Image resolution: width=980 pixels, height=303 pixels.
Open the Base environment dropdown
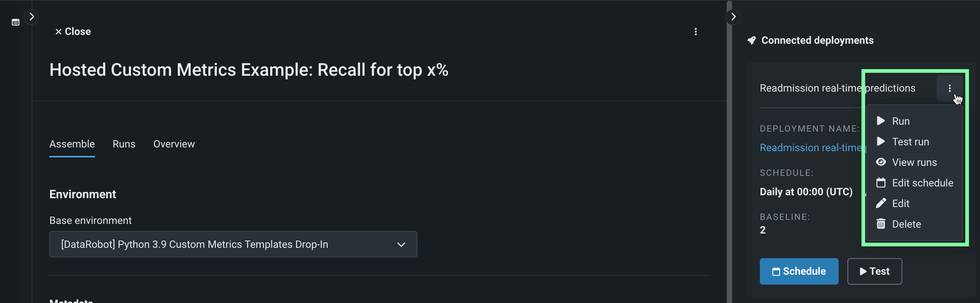point(233,244)
